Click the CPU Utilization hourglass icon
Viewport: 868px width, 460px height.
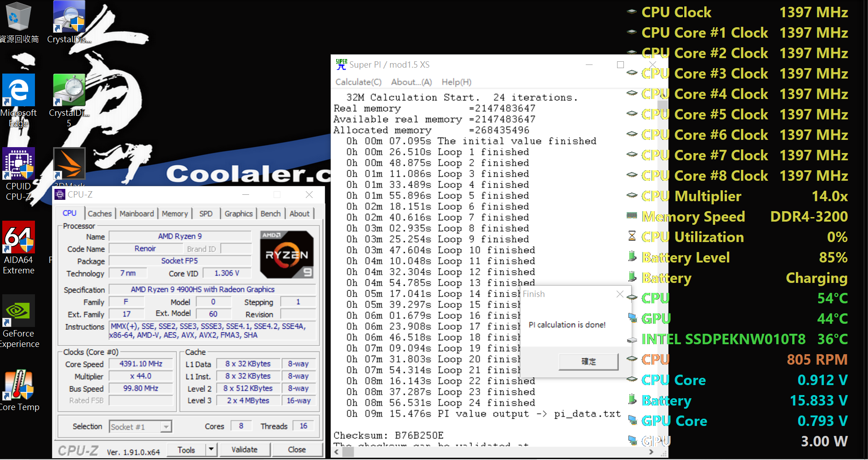coord(632,236)
